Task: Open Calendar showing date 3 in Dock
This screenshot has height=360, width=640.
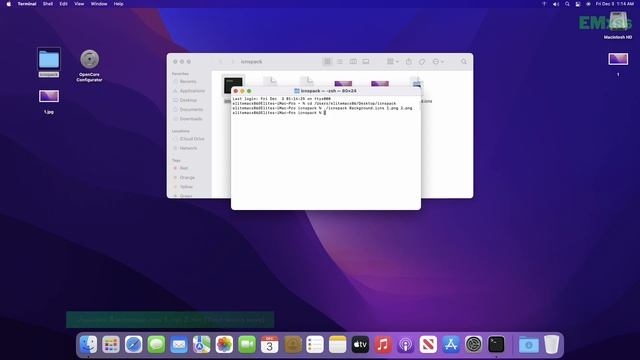Action: click(x=269, y=344)
